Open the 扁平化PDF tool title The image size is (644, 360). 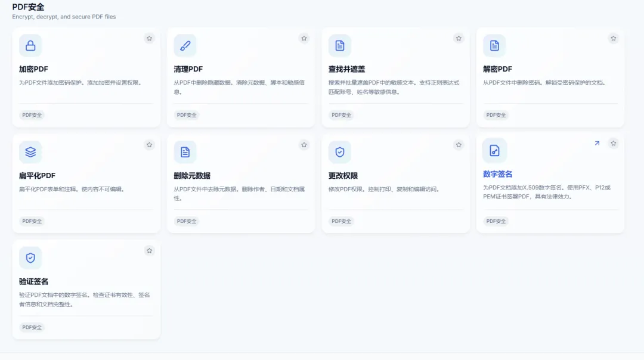(x=37, y=176)
